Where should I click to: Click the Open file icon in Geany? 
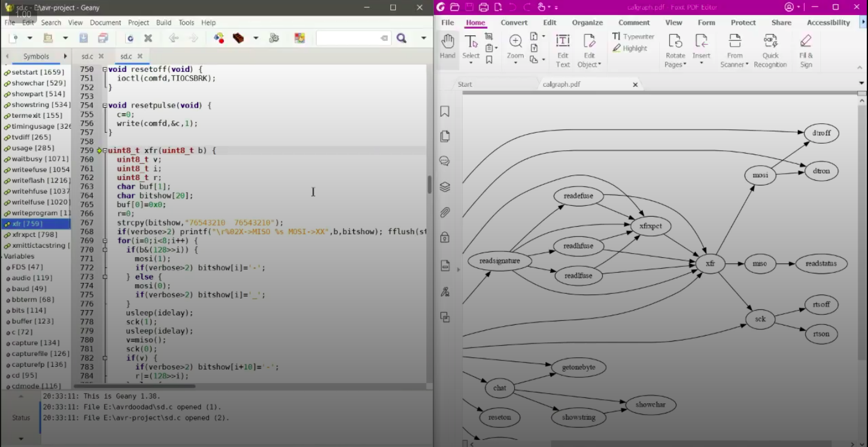48,38
